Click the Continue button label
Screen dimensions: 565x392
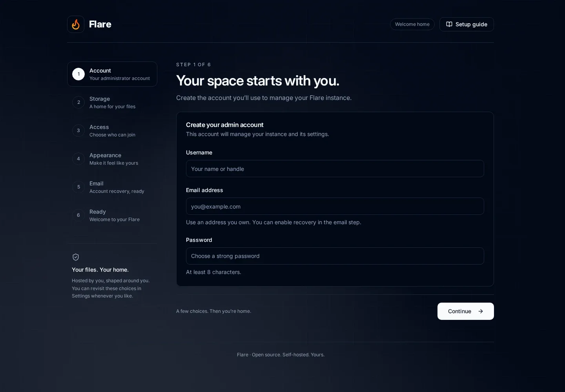point(459,311)
